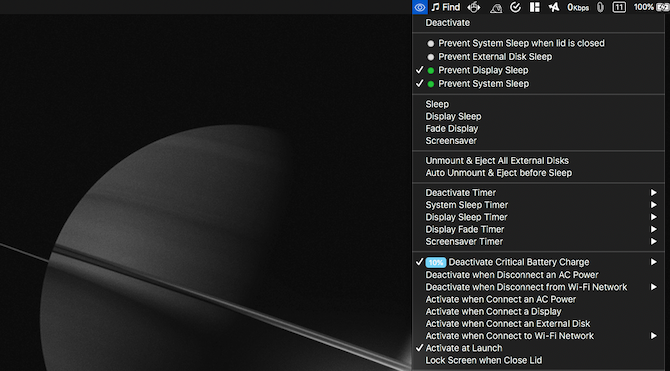670x371 pixels.
Task: Click the 0 Kbps network speed indicator
Action: pyautogui.click(x=578, y=7)
